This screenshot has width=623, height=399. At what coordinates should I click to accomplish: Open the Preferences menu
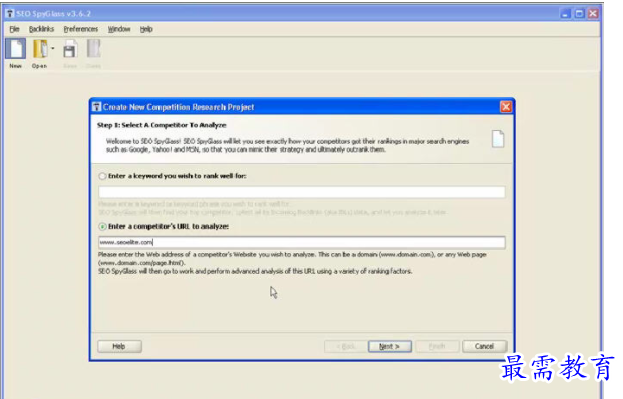[x=81, y=29]
